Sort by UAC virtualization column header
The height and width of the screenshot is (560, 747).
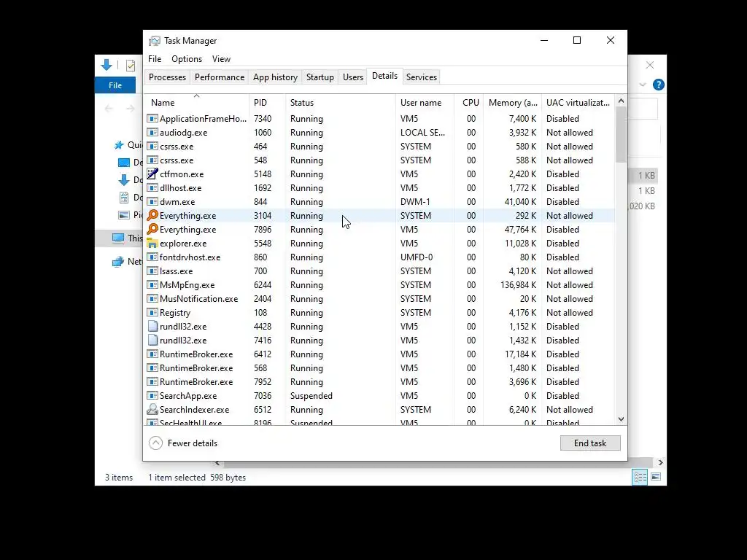coord(578,102)
